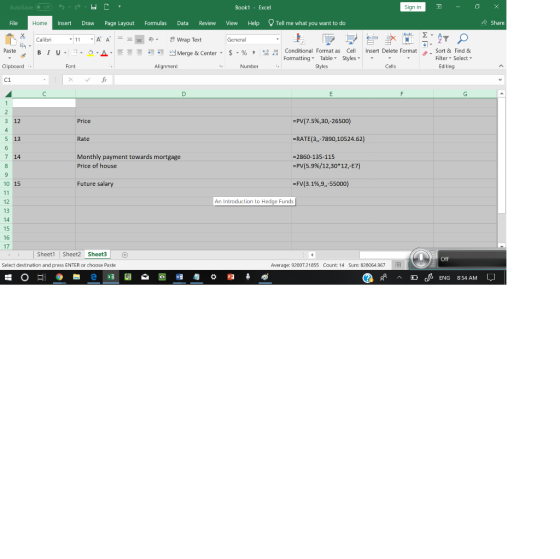Open the font size 11 dropdown
Viewport: 560px width, 559px height.
point(92,39)
